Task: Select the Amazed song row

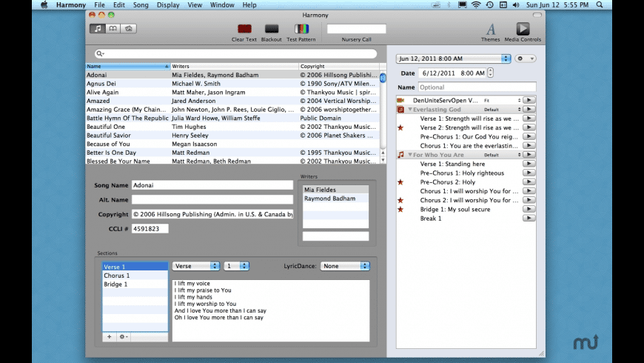Action: [232, 101]
